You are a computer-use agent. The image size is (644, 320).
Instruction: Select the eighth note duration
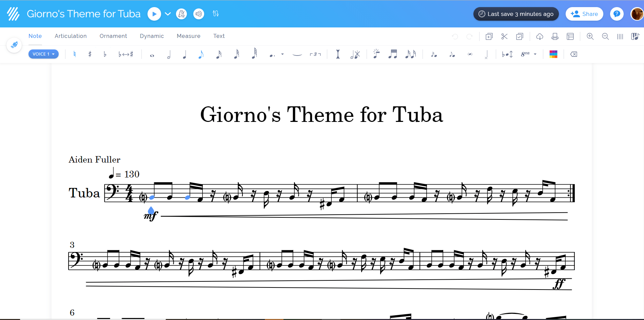pyautogui.click(x=201, y=55)
